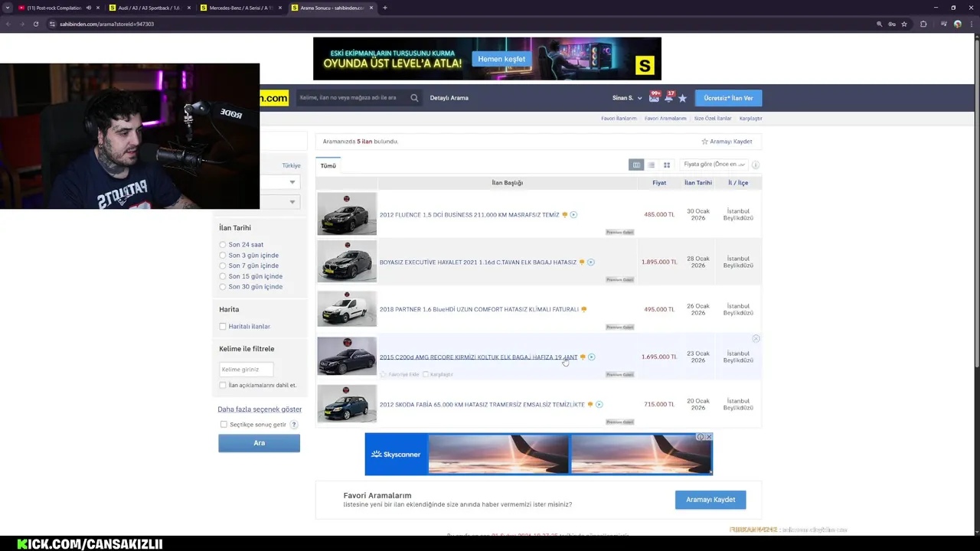
Task: Open the messages envelope icon with 99+ badge
Action: (654, 98)
